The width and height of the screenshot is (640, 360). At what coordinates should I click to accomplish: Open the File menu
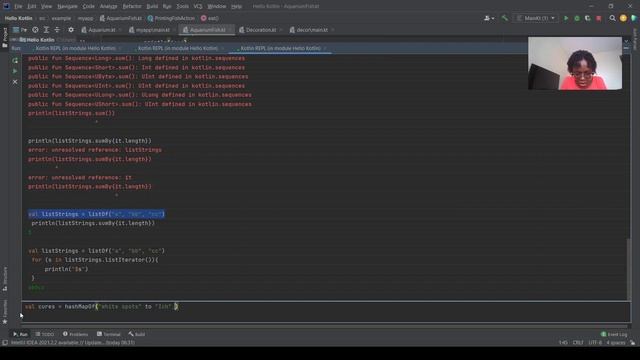click(18, 7)
